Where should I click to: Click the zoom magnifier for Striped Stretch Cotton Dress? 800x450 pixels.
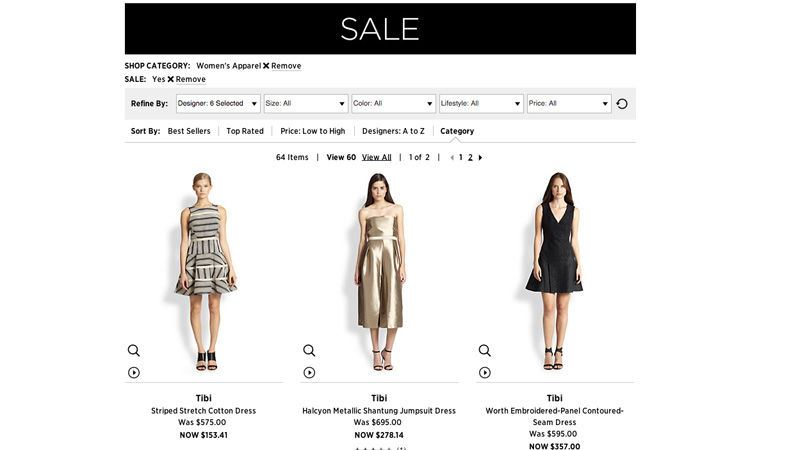pyautogui.click(x=133, y=351)
